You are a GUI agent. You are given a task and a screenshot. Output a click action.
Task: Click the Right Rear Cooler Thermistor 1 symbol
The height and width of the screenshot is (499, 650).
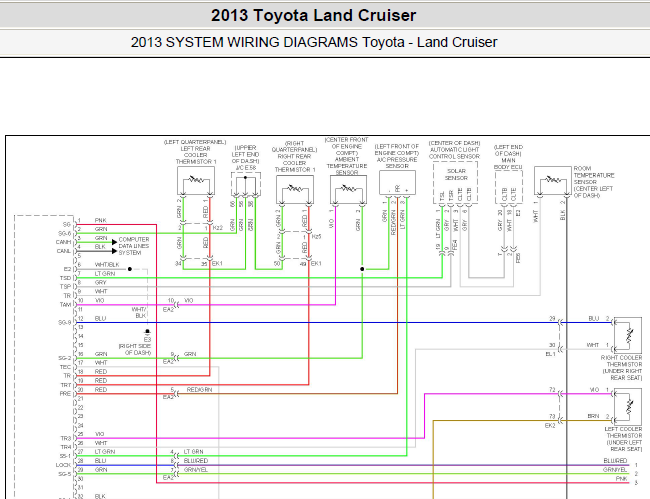coord(295,189)
